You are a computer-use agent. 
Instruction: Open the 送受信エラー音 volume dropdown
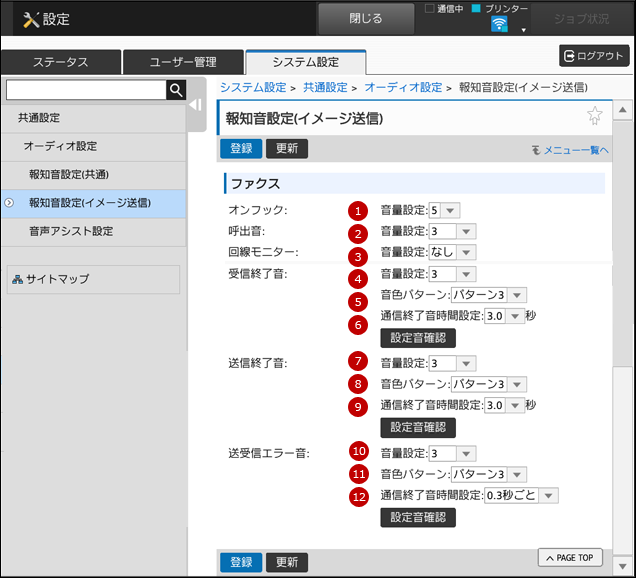pyautogui.click(x=452, y=453)
